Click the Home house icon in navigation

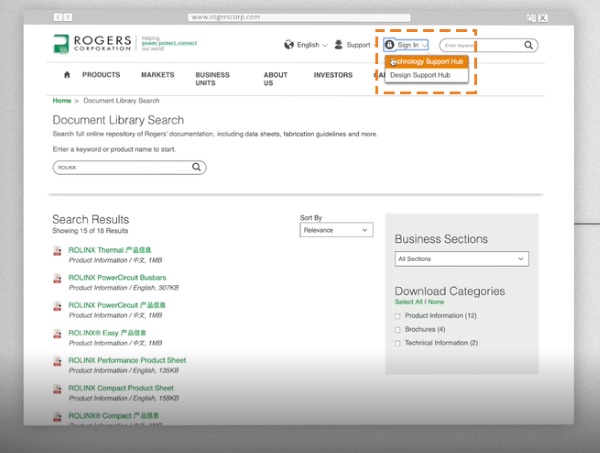pyautogui.click(x=67, y=75)
